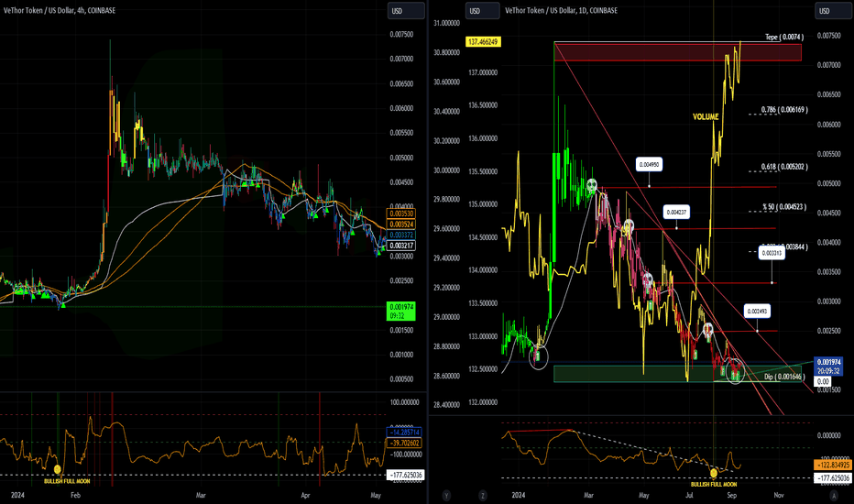Click the green 0.001974 09:32 price label

400,312
